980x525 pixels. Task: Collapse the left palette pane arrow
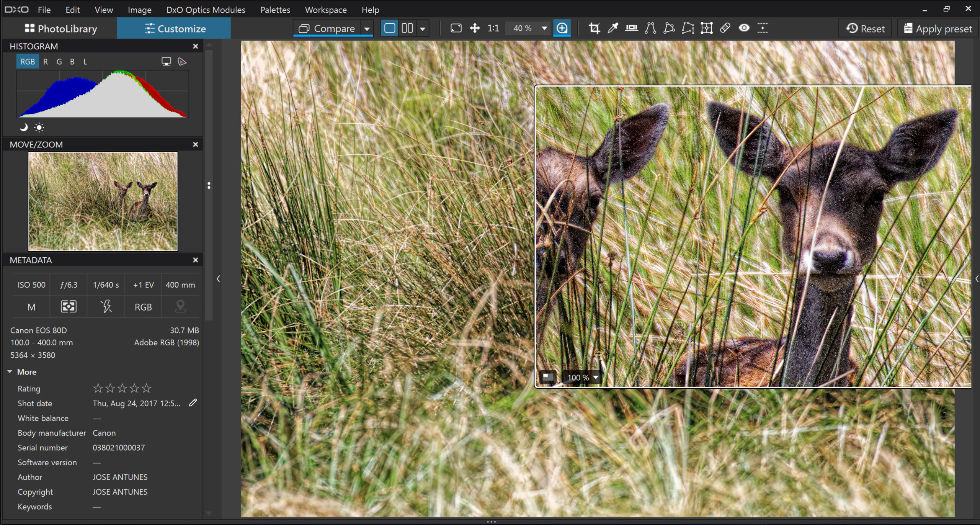[x=218, y=278]
